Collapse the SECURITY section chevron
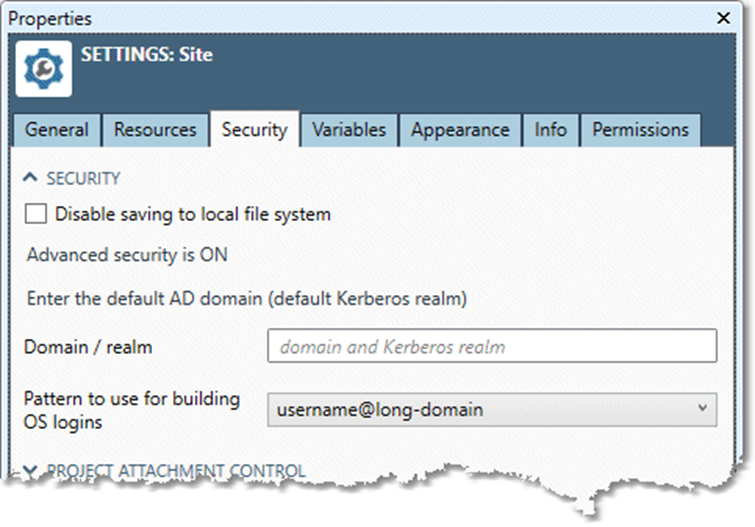 coord(30,178)
